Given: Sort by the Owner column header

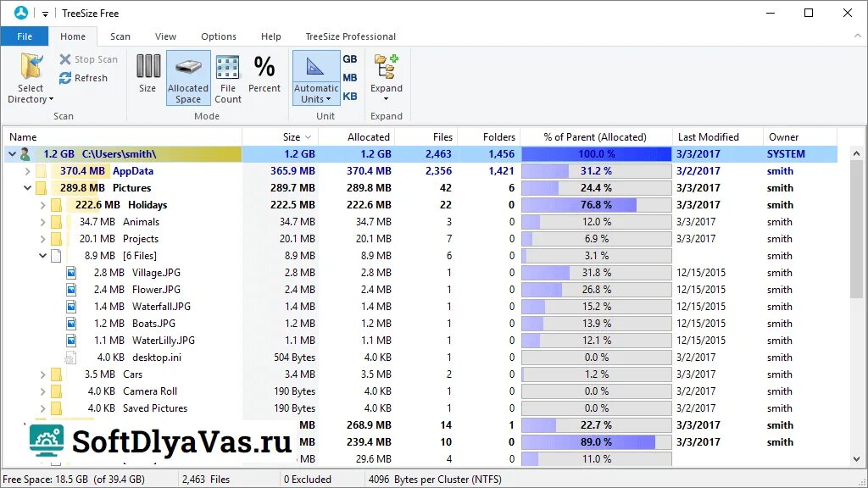Looking at the screenshot, I should (799, 136).
